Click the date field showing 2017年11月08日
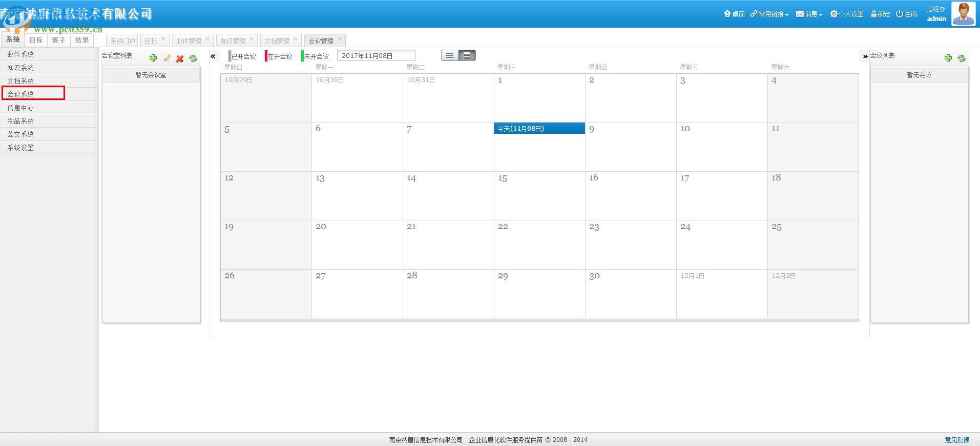This screenshot has height=446, width=980. pyautogui.click(x=376, y=56)
